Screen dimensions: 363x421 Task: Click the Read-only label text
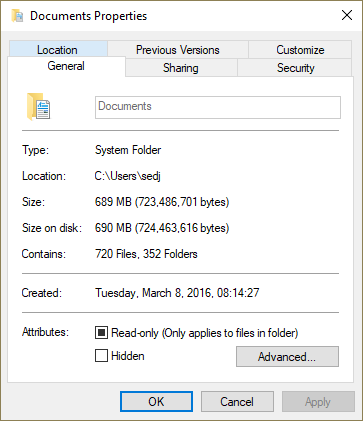click(x=204, y=333)
